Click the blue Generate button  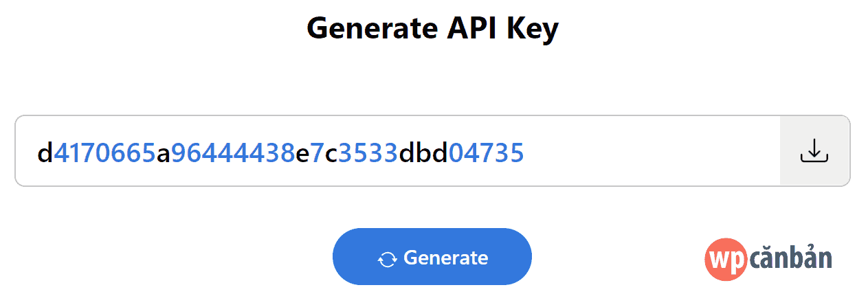432,257
